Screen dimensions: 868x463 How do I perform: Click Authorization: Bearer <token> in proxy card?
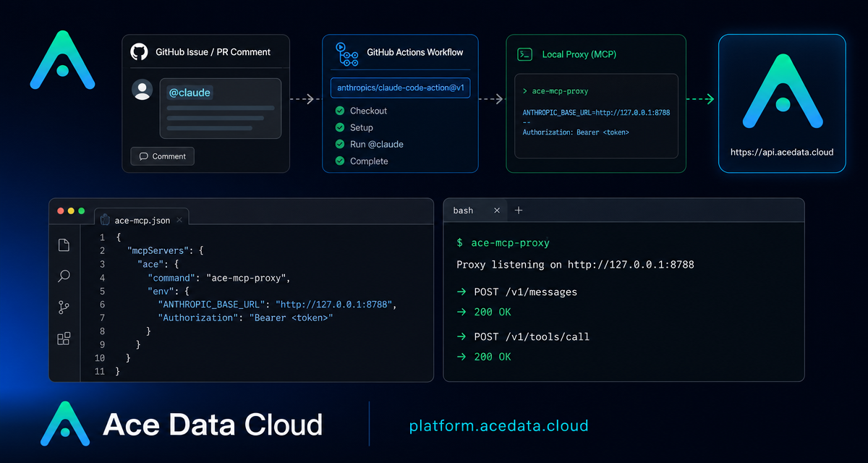coord(576,132)
